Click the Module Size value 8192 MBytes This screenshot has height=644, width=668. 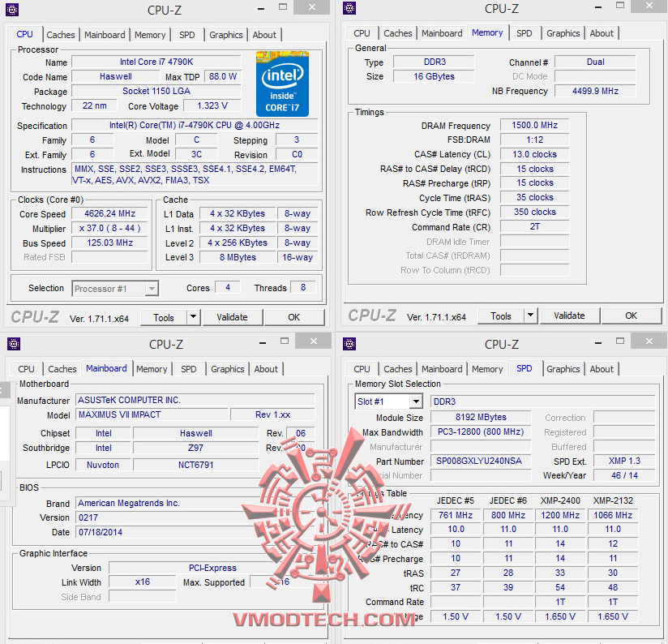pos(481,417)
